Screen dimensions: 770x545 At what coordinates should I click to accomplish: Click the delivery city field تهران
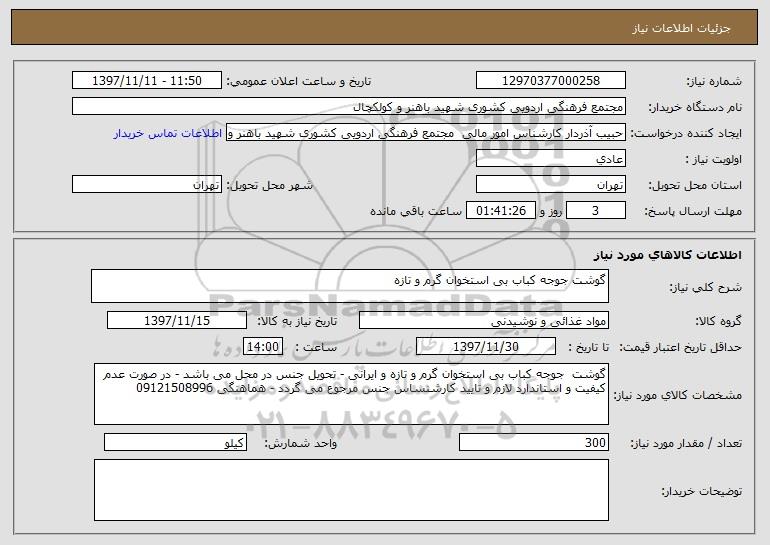[146, 185]
